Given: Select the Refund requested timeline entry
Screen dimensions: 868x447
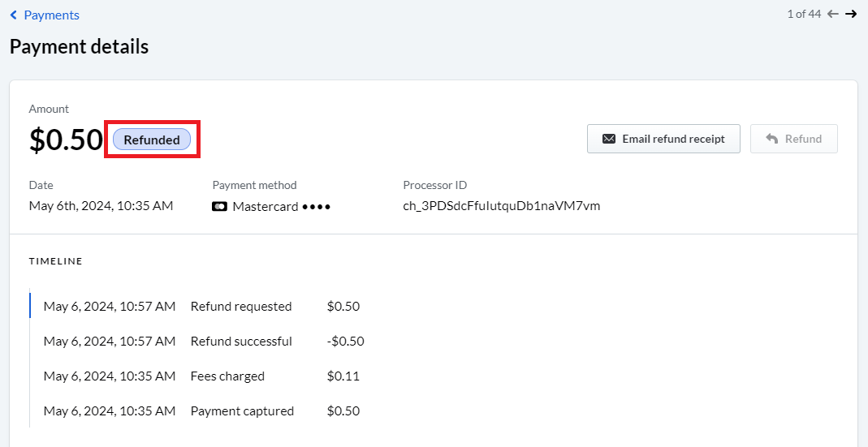Looking at the screenshot, I should (x=201, y=307).
